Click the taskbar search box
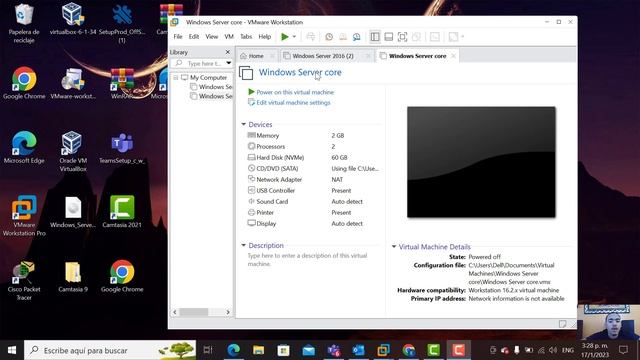Screen dimensions: 640x360 (x=110, y=350)
